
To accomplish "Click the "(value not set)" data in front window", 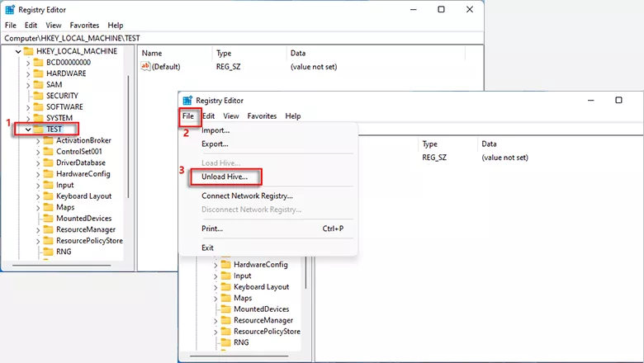I will 504,158.
